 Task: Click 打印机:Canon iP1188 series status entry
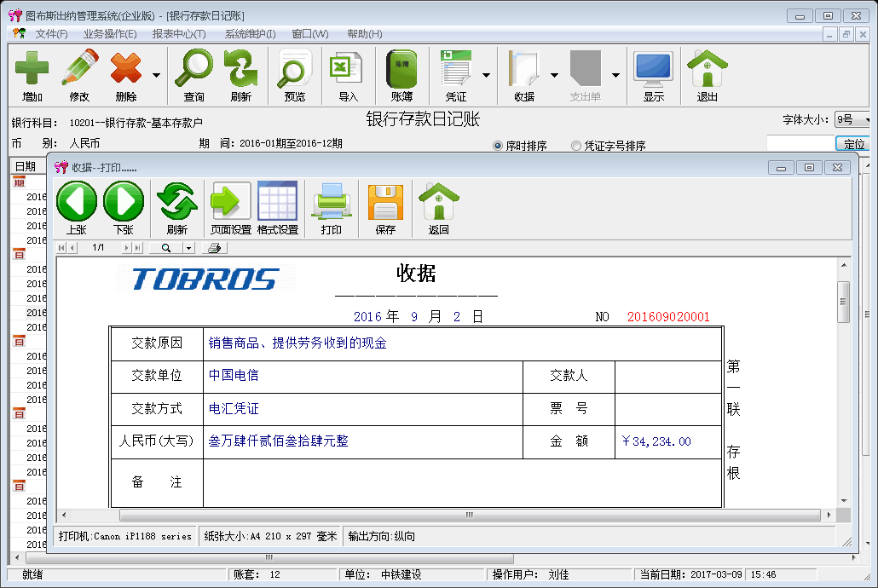coord(124,537)
